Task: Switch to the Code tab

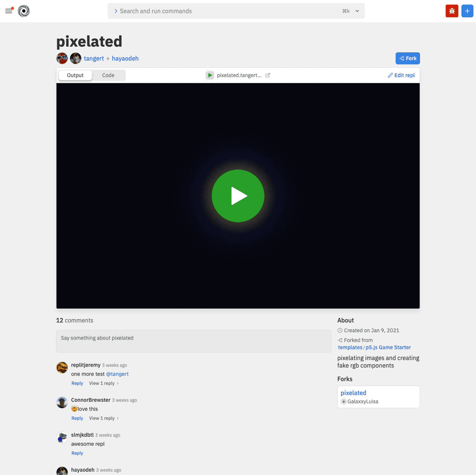Action: click(x=108, y=75)
